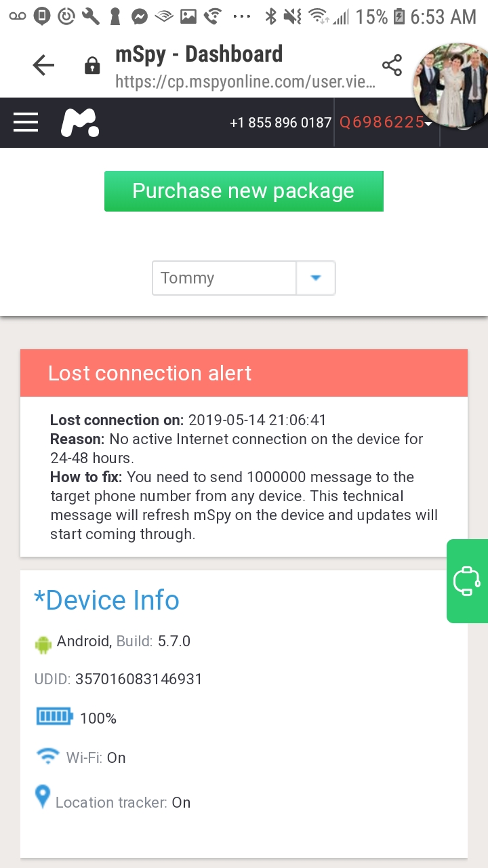Viewport: 488px width, 868px height.
Task: Tap the mSpy Dashboard page URL
Action: (x=244, y=82)
